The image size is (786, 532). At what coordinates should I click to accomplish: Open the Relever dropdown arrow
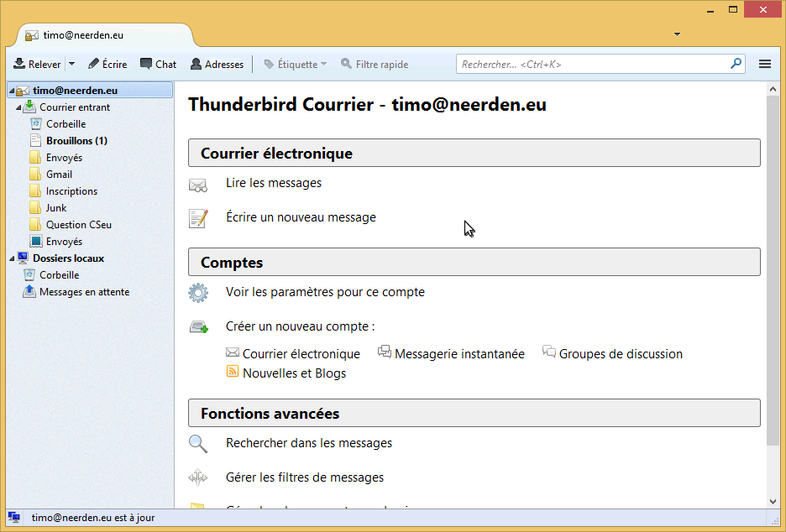click(71, 64)
